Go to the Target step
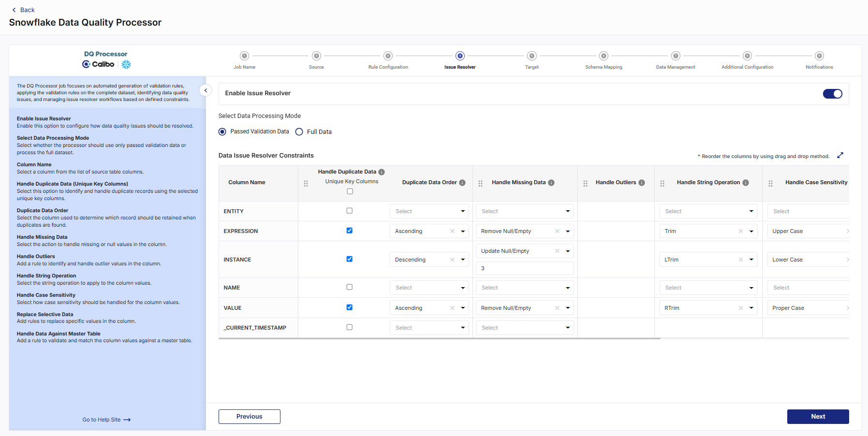The height and width of the screenshot is (436, 868). tap(532, 60)
